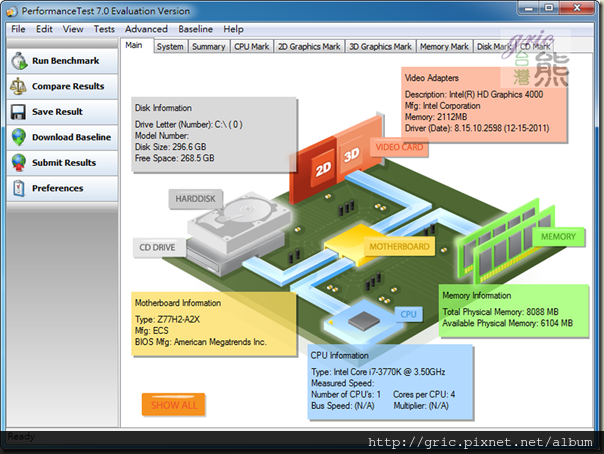Select the MOTHERBOARD label

click(x=399, y=246)
